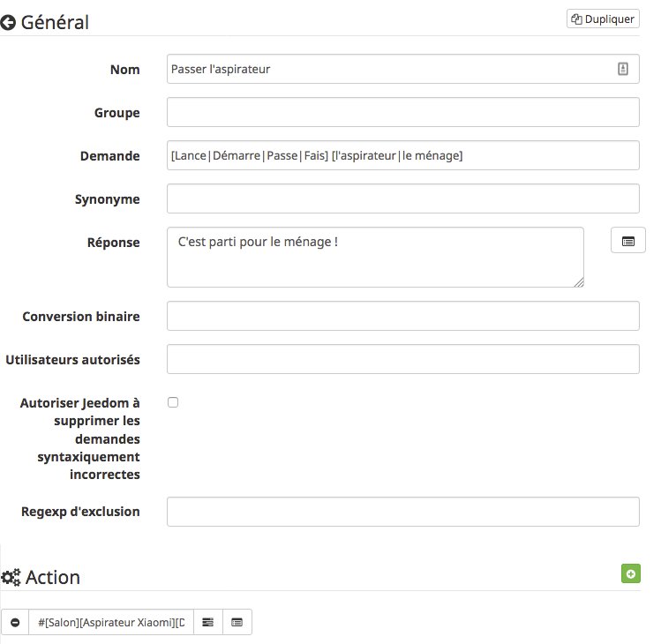The height and width of the screenshot is (644, 661).
Task: Select the empty Synonyme input
Action: [403, 198]
